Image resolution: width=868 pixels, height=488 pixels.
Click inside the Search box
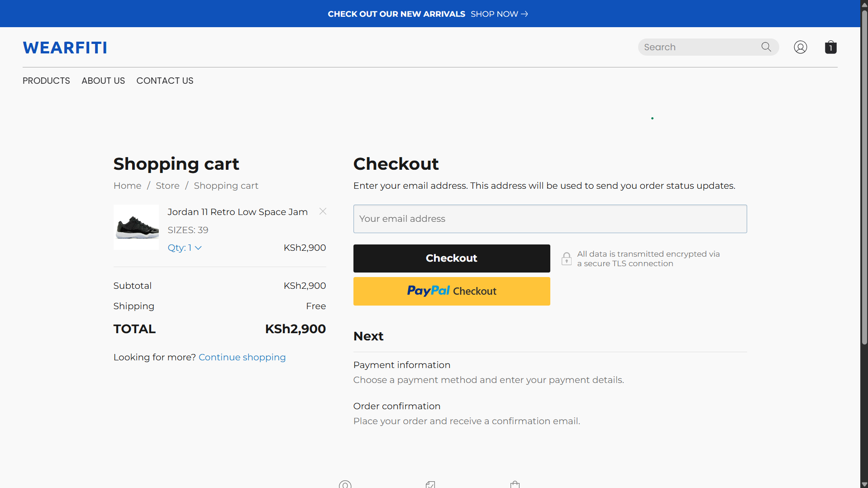coord(699,47)
